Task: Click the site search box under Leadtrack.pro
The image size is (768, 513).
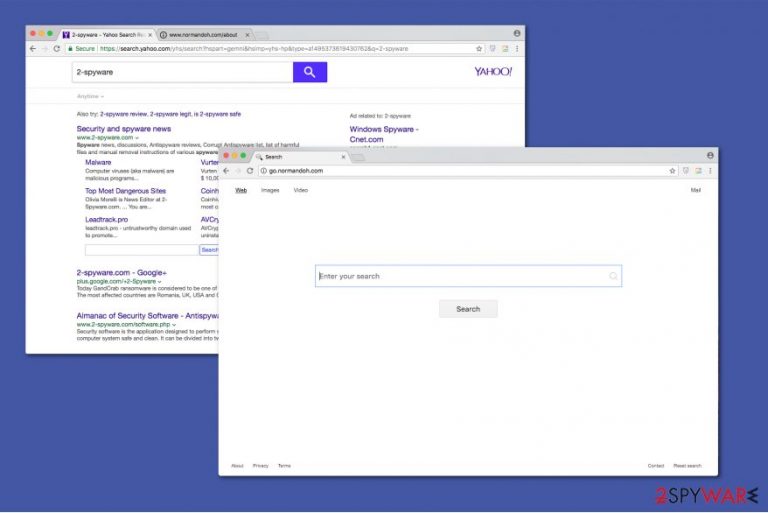Action: [x=142, y=250]
